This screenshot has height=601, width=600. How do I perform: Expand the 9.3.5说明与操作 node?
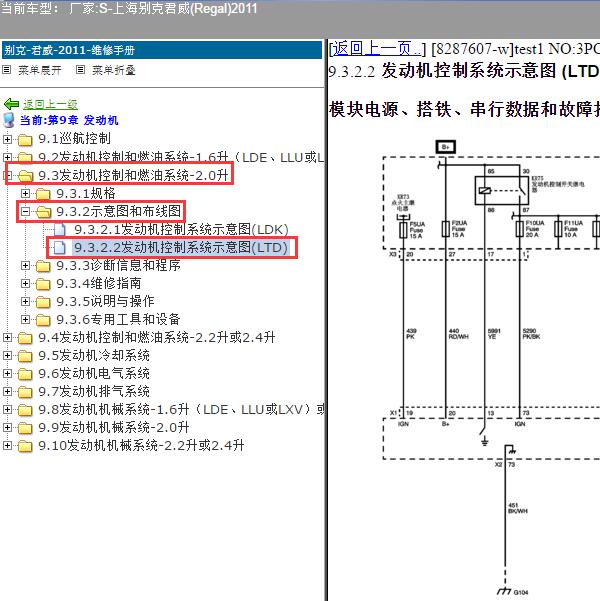pyautogui.click(x=25, y=301)
